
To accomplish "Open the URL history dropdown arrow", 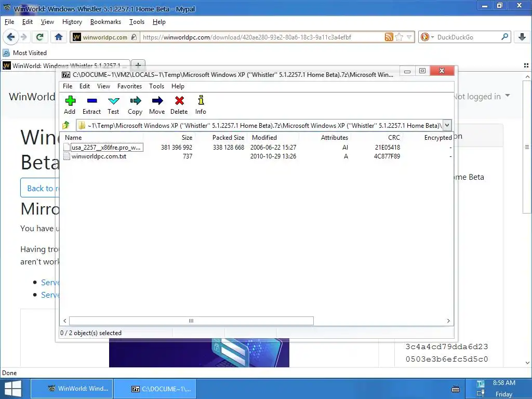I will point(409,37).
